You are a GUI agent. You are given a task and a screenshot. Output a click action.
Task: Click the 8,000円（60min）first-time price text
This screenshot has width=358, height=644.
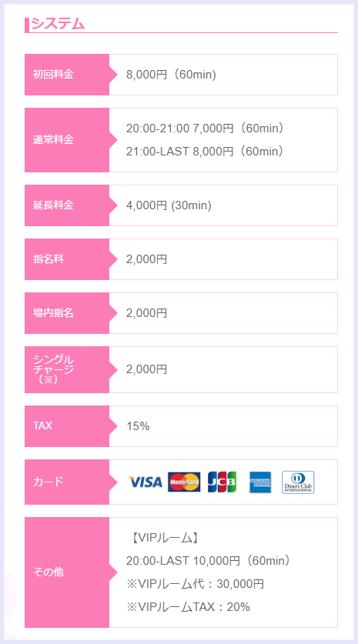[171, 75]
